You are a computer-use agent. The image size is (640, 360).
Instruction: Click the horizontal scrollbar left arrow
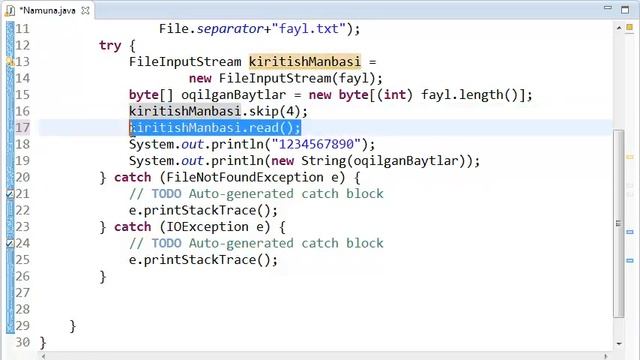[x=44, y=356]
